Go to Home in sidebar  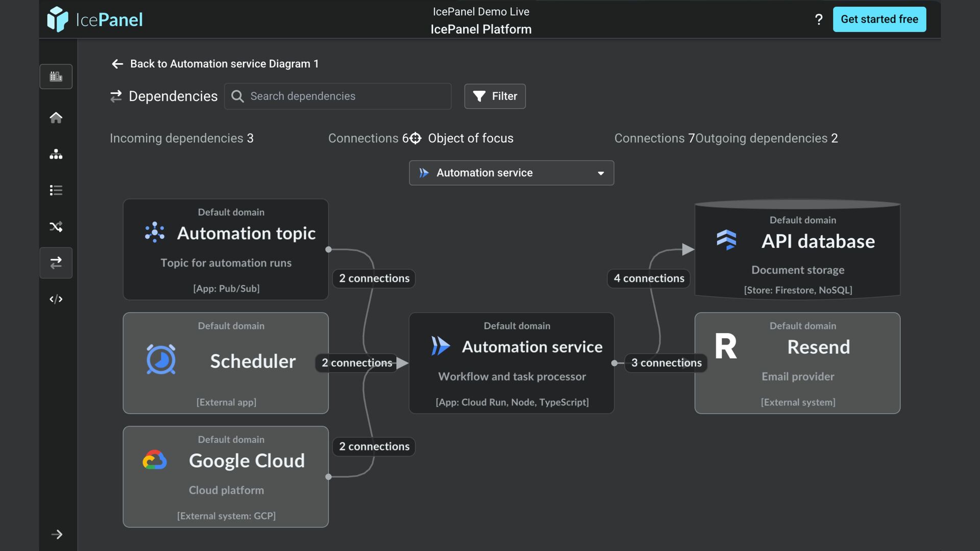click(x=56, y=117)
